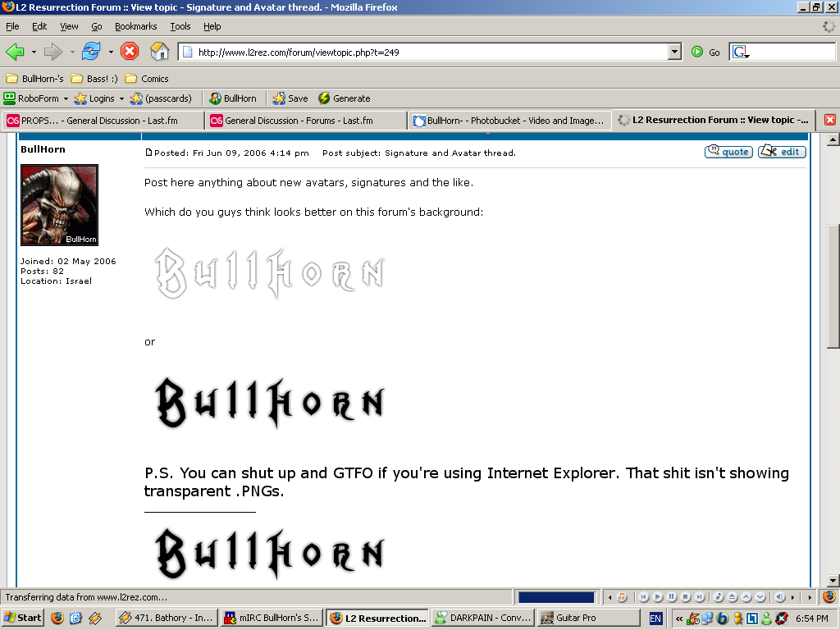
Task: Pause music in status bar player
Action: coord(672,597)
